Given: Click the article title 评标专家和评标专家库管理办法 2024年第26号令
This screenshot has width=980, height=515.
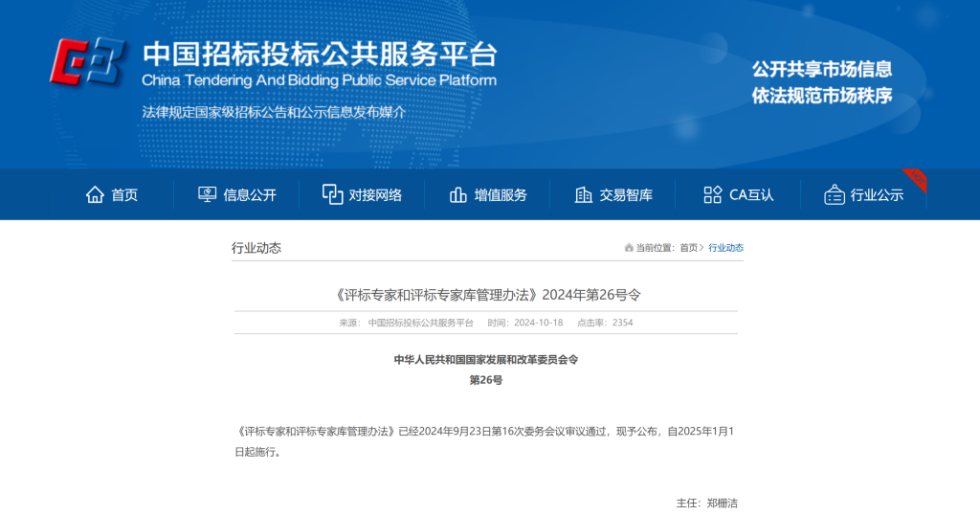Looking at the screenshot, I should [x=485, y=295].
